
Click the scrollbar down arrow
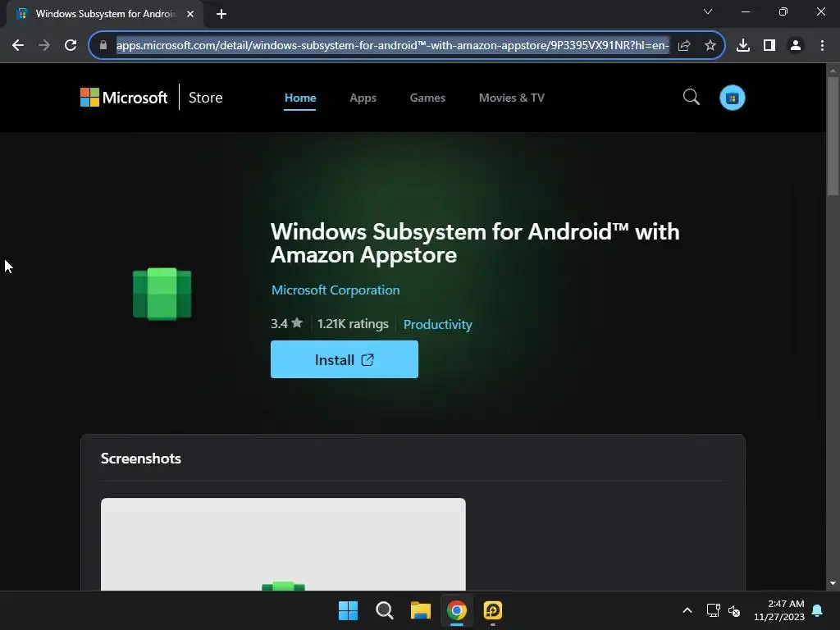tap(833, 583)
